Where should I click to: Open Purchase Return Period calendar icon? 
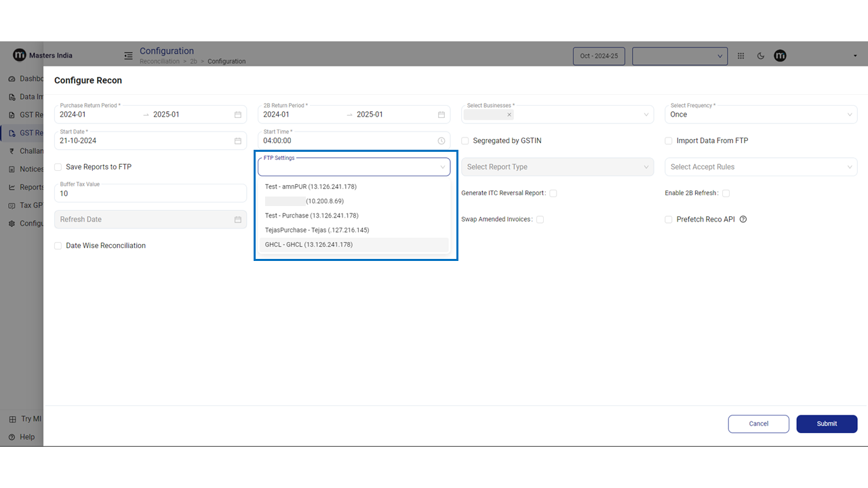coord(238,115)
